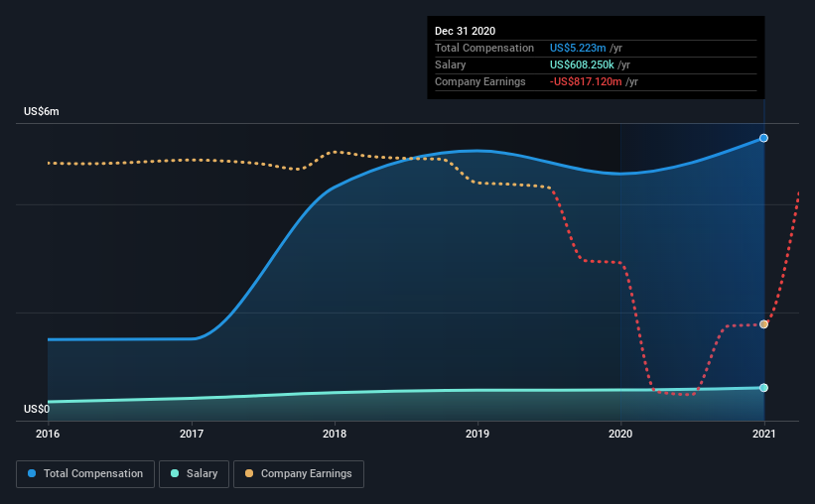Viewport: 815px width, 504px height.
Task: Click the Salary data point at 2021
Action: 763,388
